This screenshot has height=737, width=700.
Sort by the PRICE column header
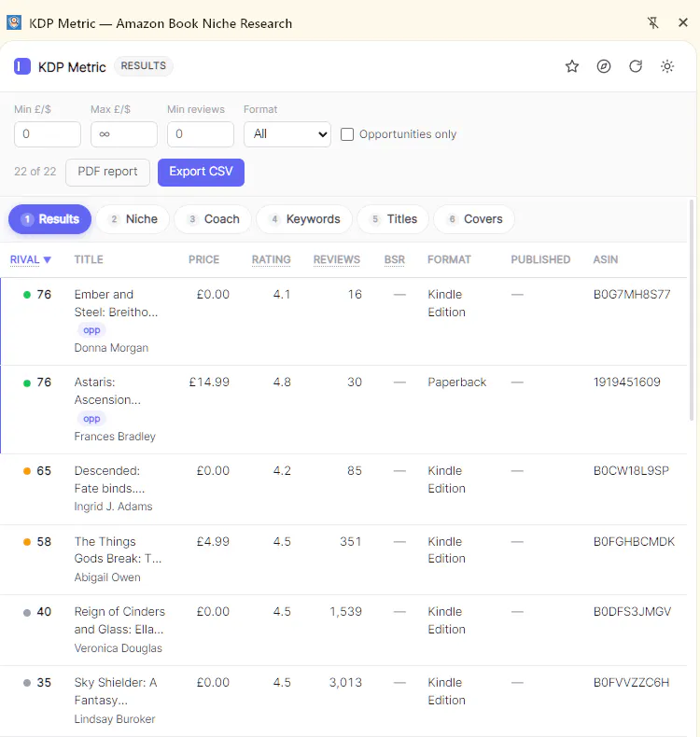coord(204,259)
